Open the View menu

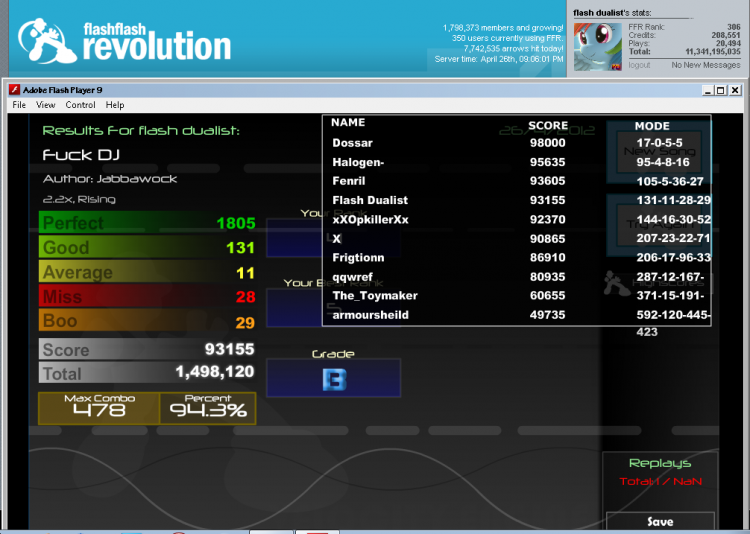pos(45,105)
